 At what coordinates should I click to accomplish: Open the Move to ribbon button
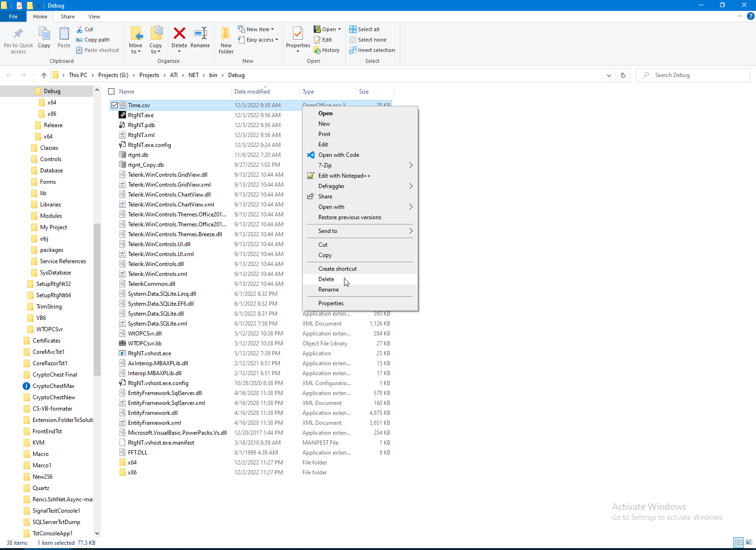click(136, 40)
